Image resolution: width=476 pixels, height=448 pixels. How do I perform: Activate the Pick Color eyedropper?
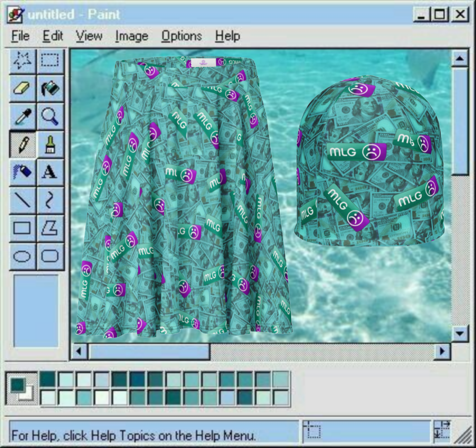[x=22, y=117]
